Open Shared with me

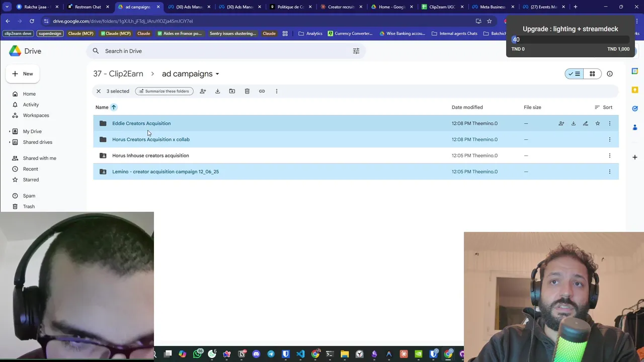(x=39, y=158)
